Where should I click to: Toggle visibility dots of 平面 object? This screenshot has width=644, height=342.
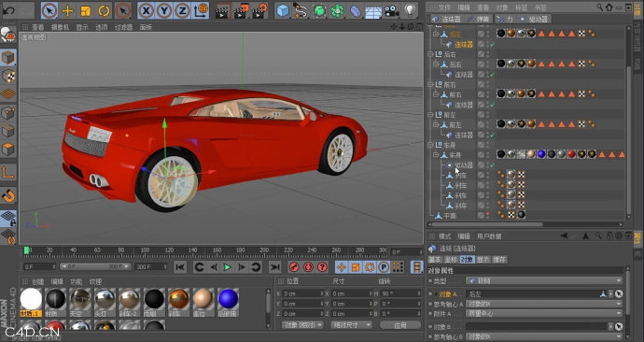pyautogui.click(x=487, y=215)
